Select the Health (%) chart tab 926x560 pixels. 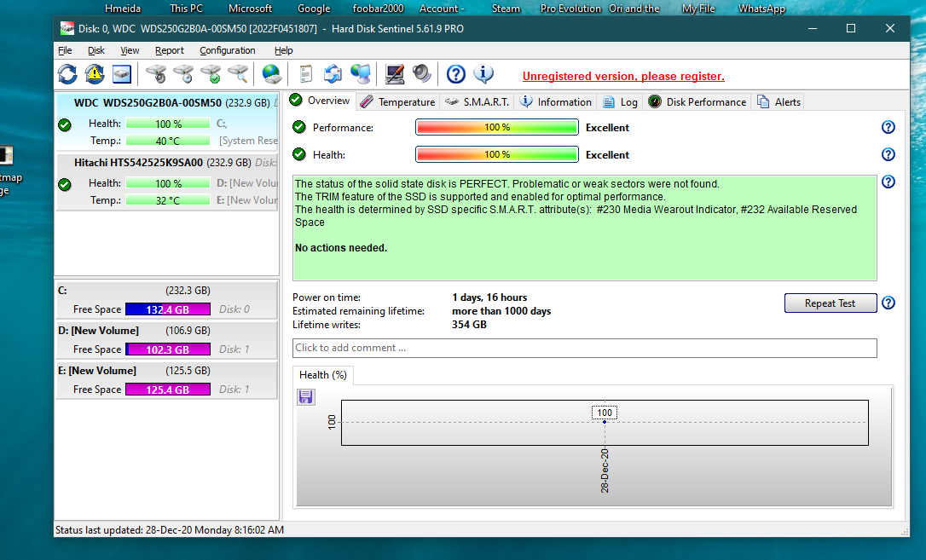323,375
